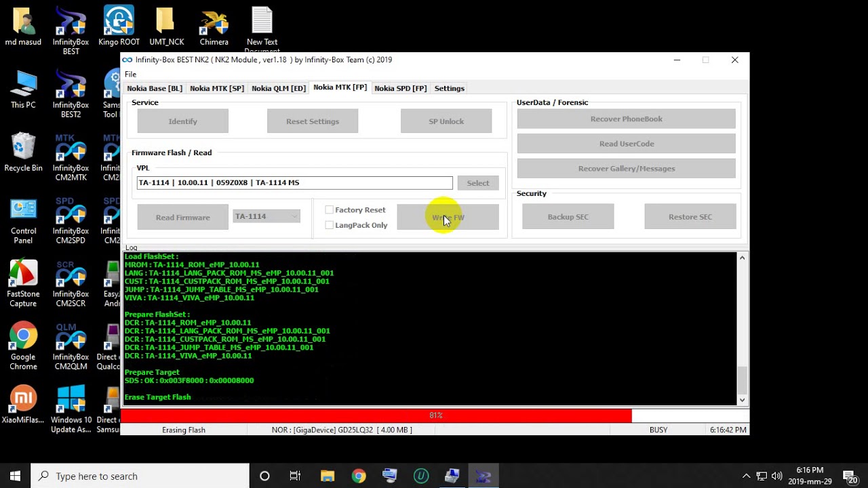
Task: Click the Restore SEC button
Action: (690, 217)
